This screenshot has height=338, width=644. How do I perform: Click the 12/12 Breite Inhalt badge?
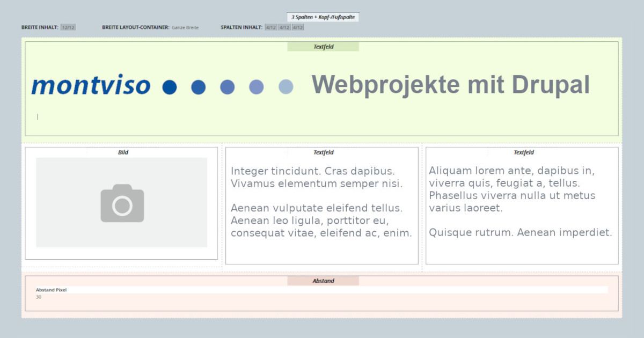[68, 27]
